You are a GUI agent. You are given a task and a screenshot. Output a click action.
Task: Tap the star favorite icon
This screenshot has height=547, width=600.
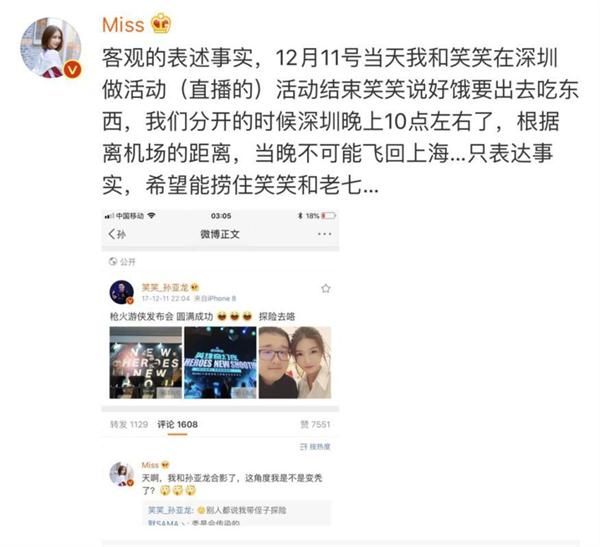point(326,288)
